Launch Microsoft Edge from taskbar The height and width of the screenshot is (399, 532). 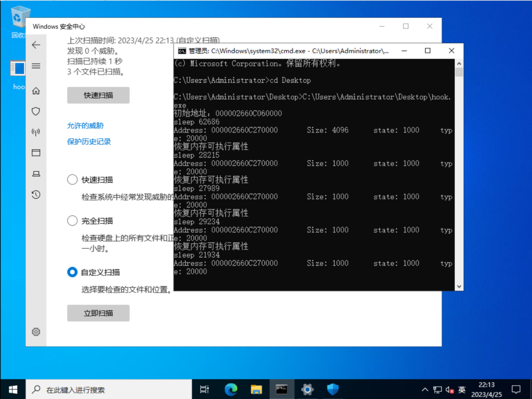click(x=231, y=389)
